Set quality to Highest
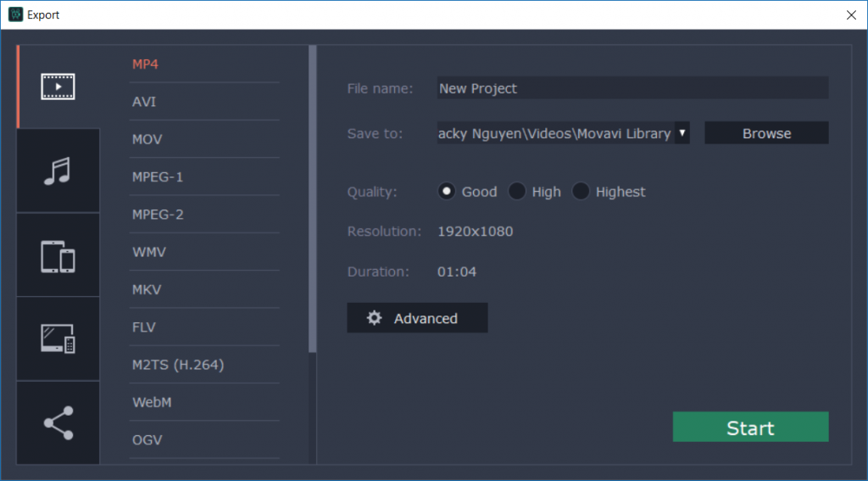Viewport: 868px width, 481px height. 581,192
